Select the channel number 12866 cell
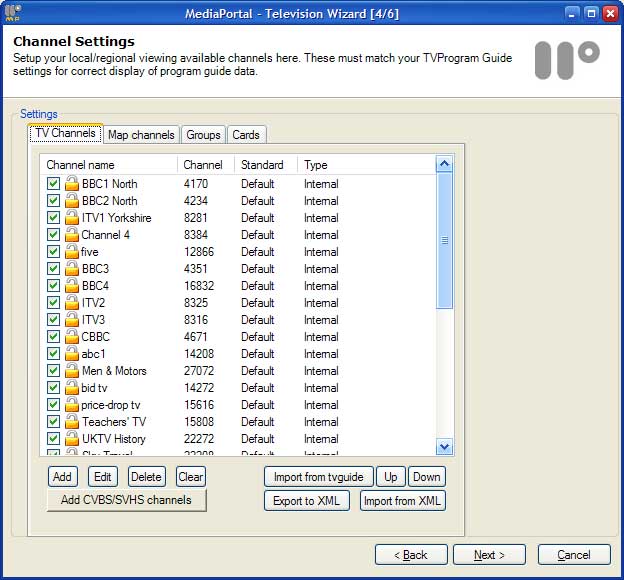The height and width of the screenshot is (580, 624). (x=199, y=252)
